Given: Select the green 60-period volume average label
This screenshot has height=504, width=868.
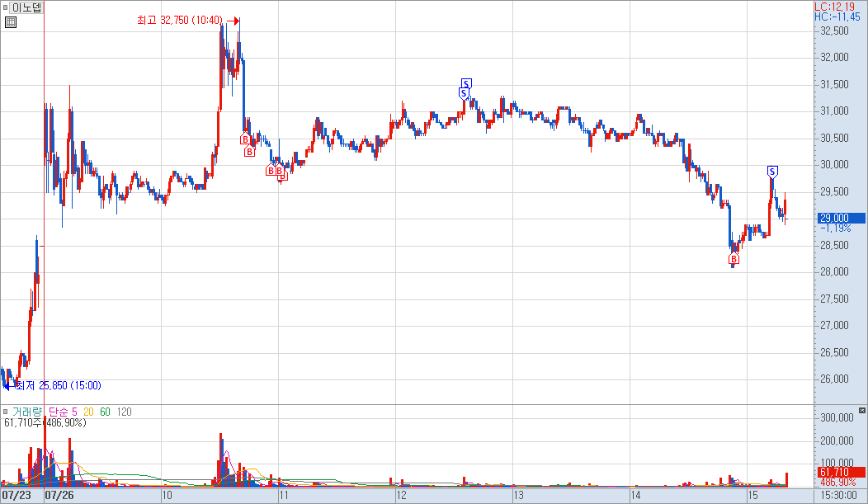Looking at the screenshot, I should (x=105, y=412).
